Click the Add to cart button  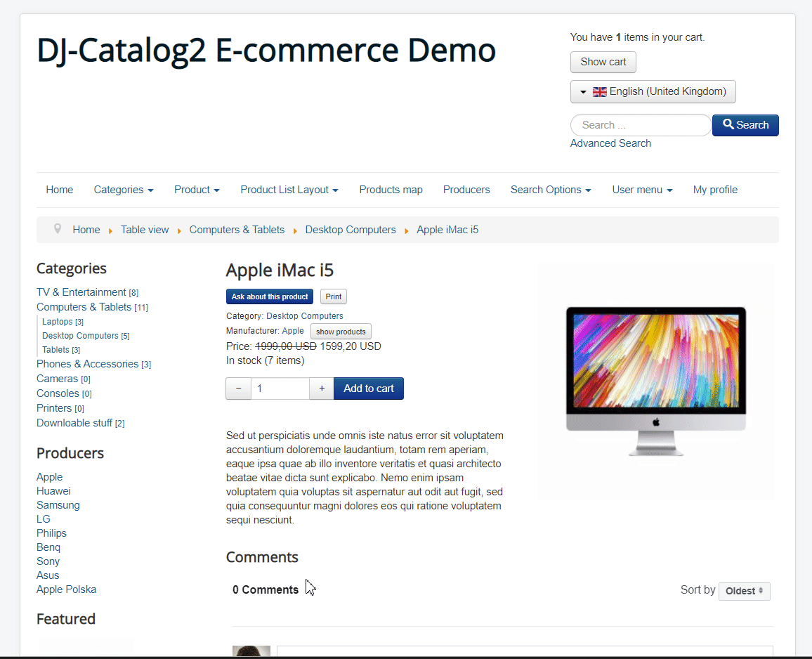(x=369, y=389)
